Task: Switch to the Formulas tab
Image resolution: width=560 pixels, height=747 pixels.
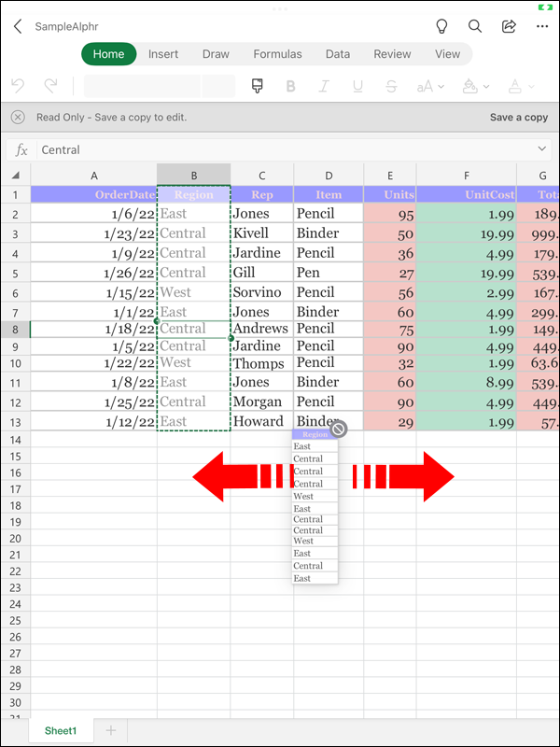Action: [277, 54]
